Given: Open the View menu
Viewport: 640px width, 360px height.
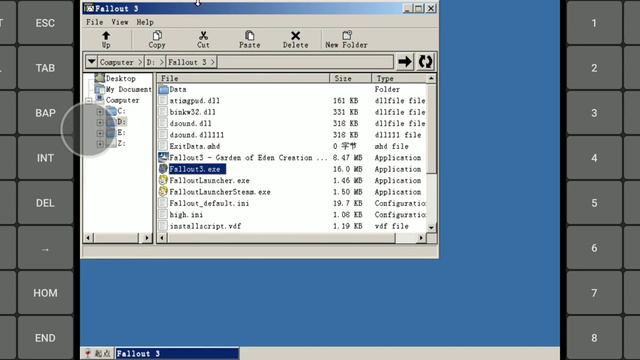Looking at the screenshot, I should 120,22.
